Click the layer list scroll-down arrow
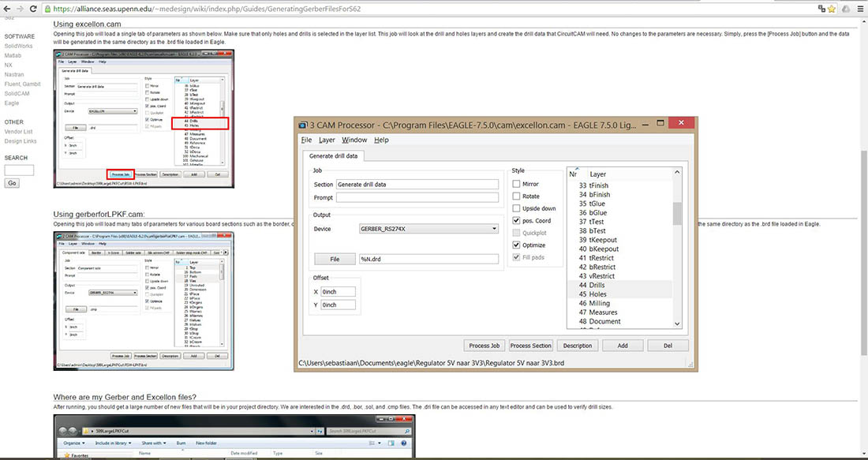Viewport: 868px width, 460px height. pyautogui.click(x=677, y=323)
